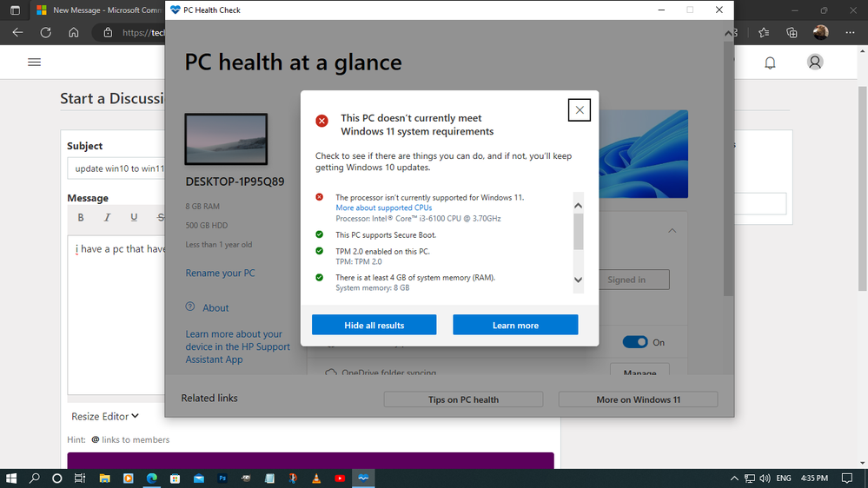This screenshot has height=488, width=868.
Task: Expand Resize Editor dropdown
Action: (x=105, y=416)
